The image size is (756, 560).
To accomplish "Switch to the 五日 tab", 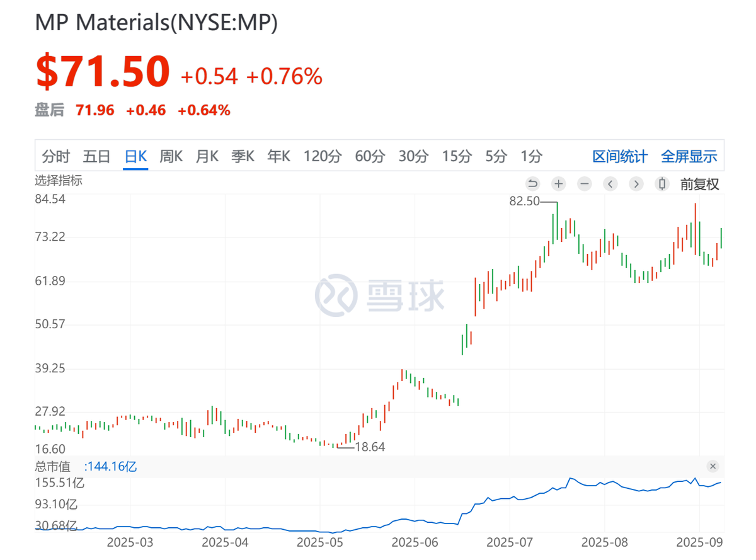I will tap(97, 156).
